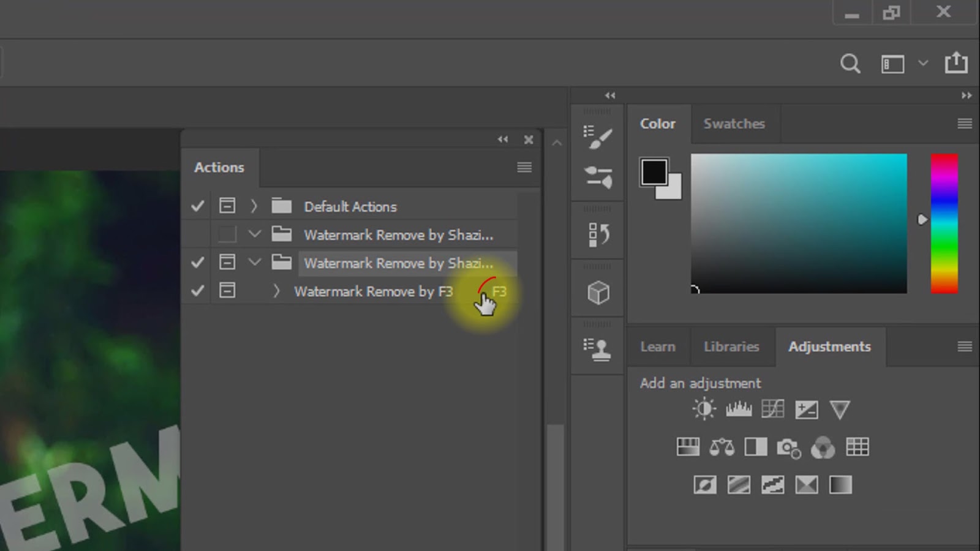The width and height of the screenshot is (980, 551).
Task: Pick a shade in the color field
Action: 799,223
